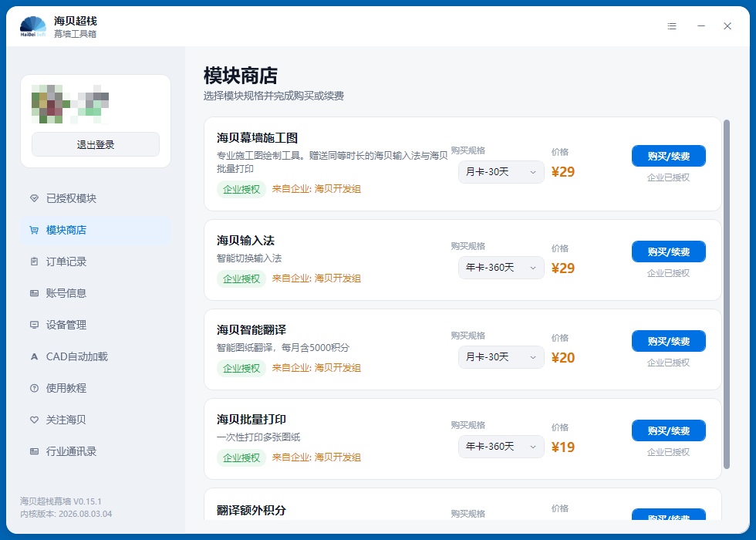Open 使用教程 from sidebar
Viewport: 756px width, 540px height.
(x=96, y=388)
